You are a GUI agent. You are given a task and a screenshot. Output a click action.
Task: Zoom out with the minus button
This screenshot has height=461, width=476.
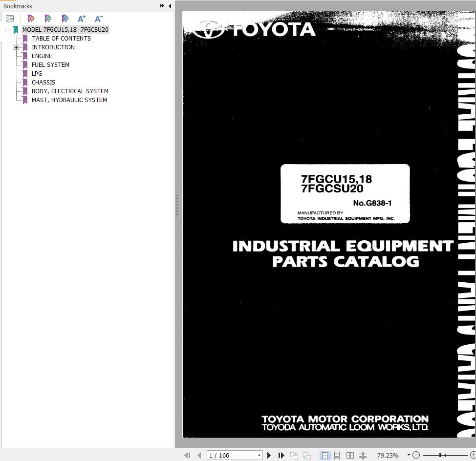(x=416, y=455)
